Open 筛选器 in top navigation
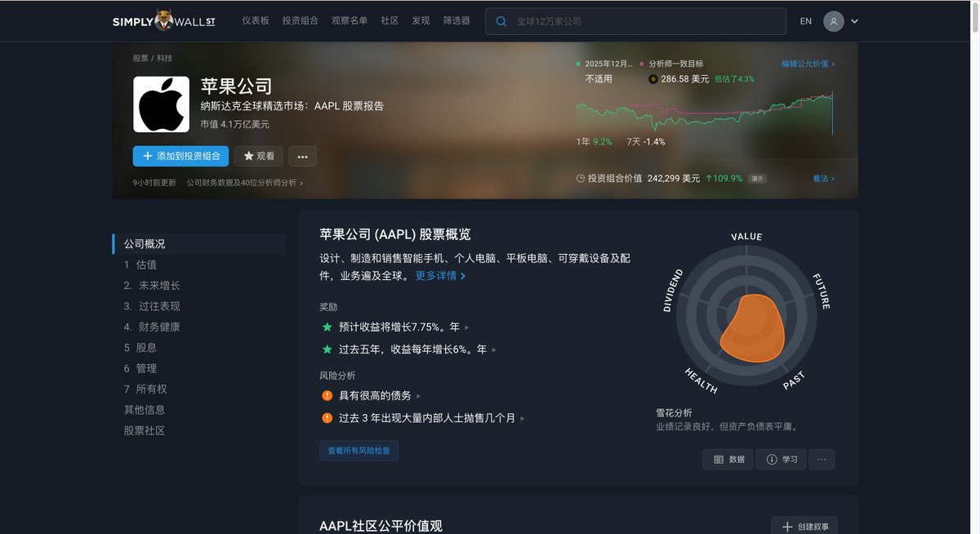The height and width of the screenshot is (534, 980). click(457, 21)
